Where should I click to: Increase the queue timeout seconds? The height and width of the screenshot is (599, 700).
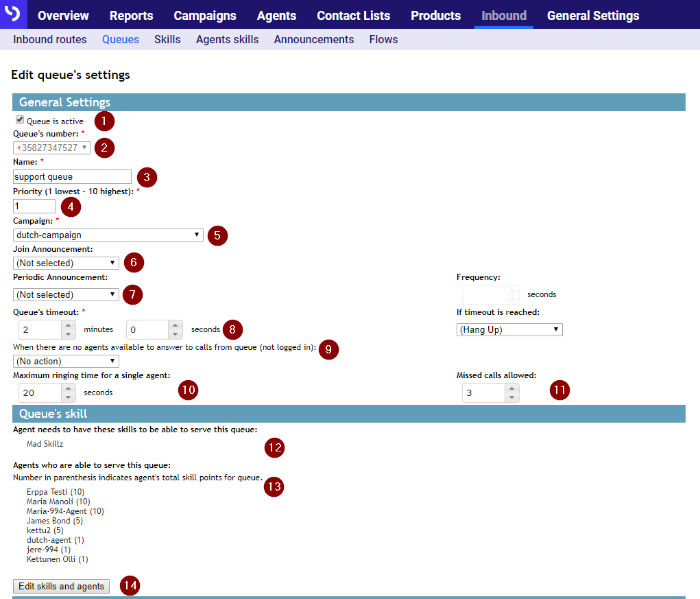[x=176, y=325]
